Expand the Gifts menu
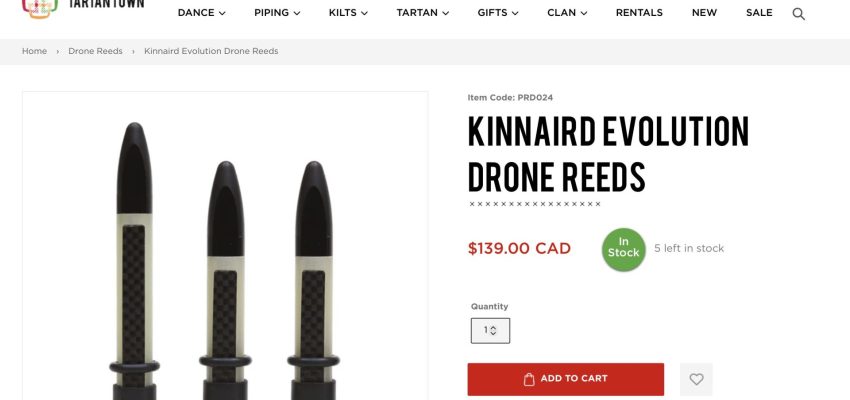The height and width of the screenshot is (400, 850). 498,13
